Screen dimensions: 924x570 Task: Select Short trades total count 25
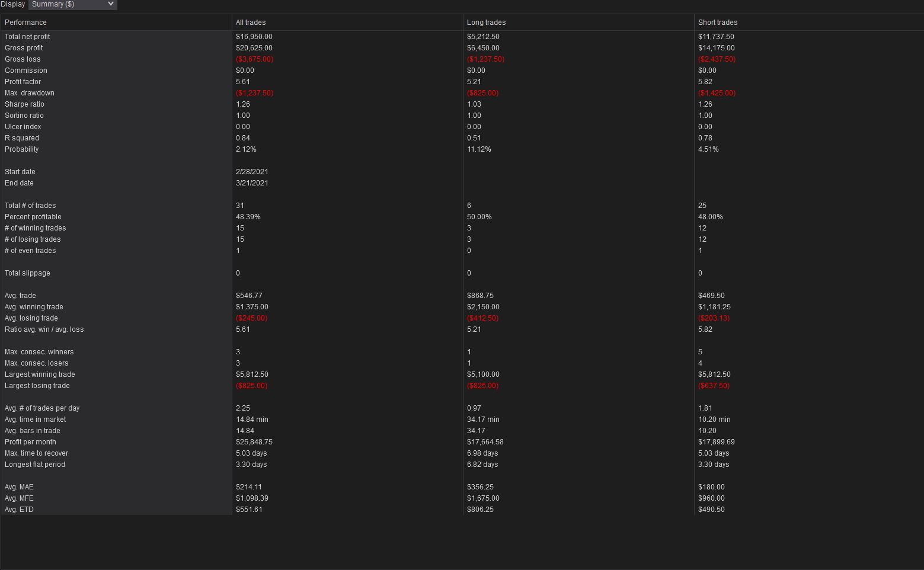[702, 206]
